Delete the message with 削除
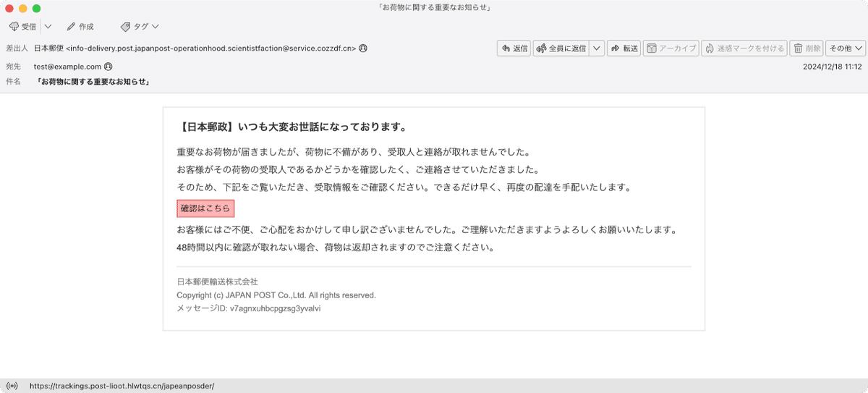Screen dimensions: 868x393 [x=807, y=48]
